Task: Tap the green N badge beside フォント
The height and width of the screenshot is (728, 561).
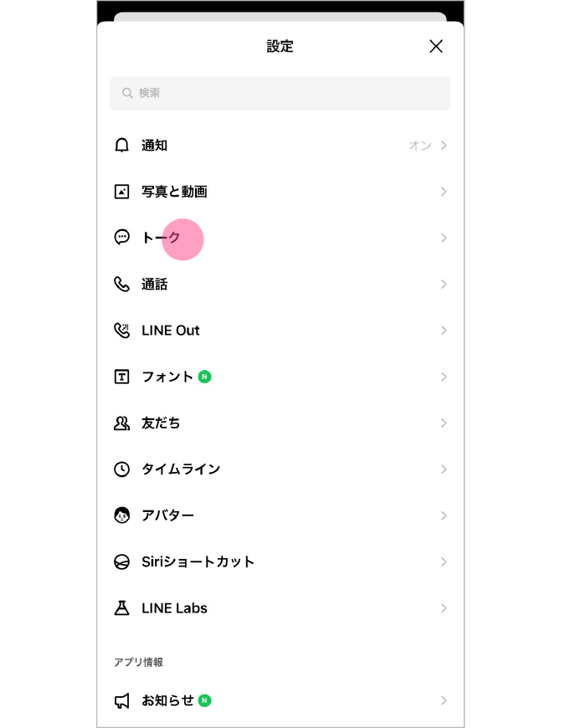Action: (x=205, y=377)
